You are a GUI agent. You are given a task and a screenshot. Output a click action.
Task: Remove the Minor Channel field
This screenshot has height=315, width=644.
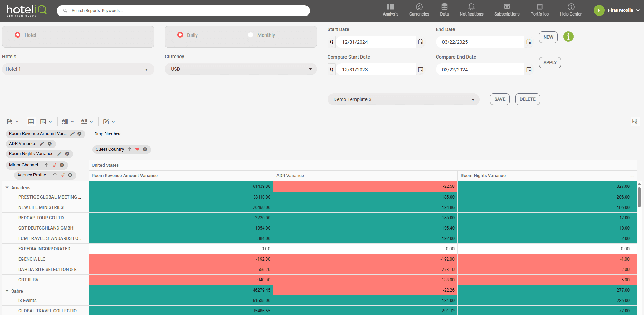[62, 165]
